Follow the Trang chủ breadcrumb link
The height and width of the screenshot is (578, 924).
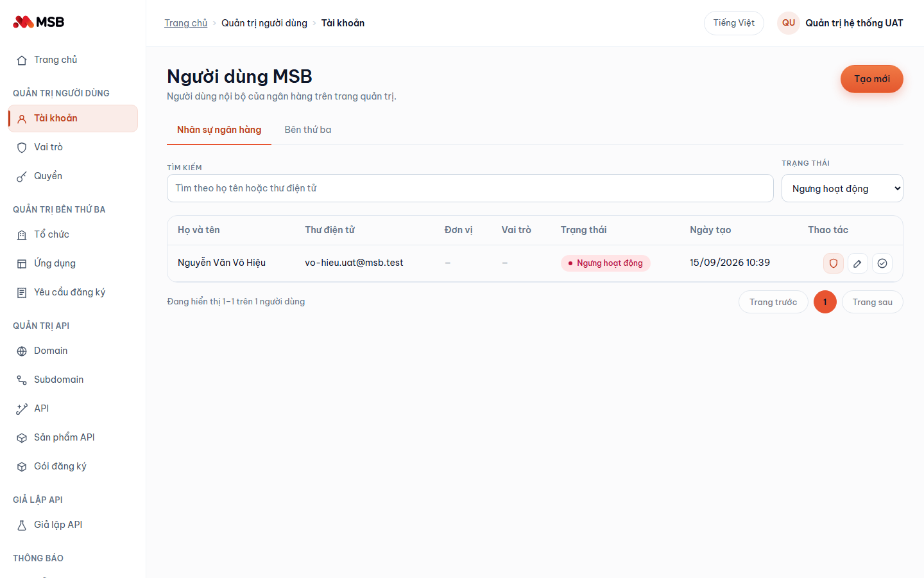[x=185, y=23]
